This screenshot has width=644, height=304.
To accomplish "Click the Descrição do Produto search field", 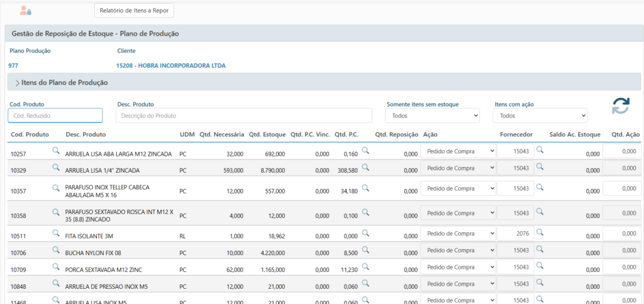I will [245, 116].
